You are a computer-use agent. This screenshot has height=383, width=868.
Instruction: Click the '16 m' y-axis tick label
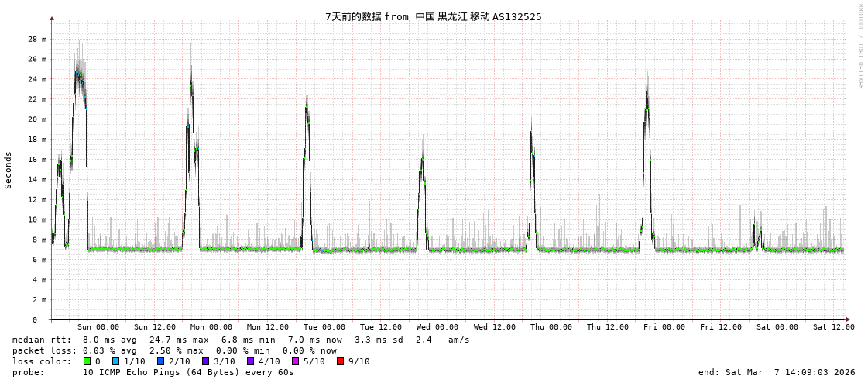pos(39,159)
